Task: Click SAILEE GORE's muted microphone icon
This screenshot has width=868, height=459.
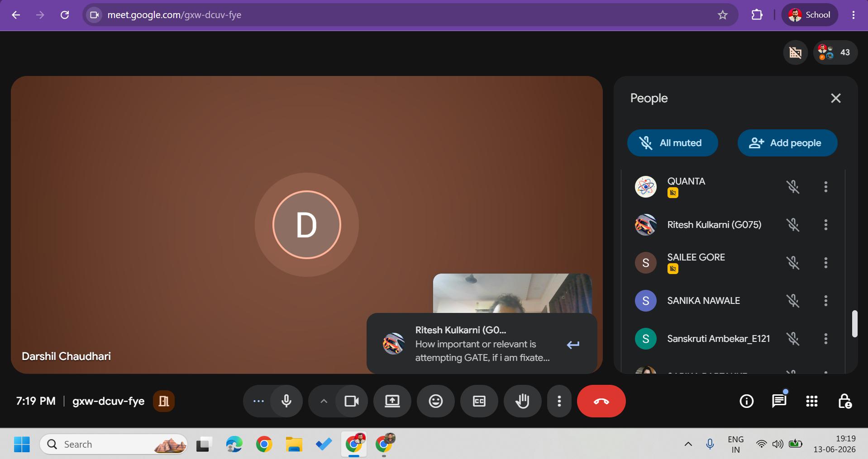Action: coord(793,263)
